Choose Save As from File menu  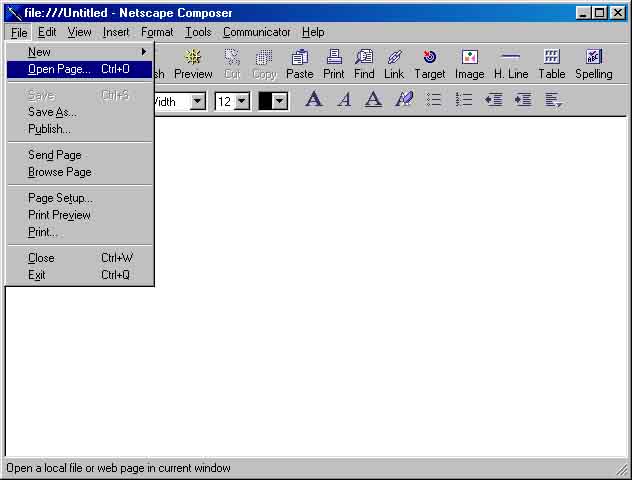coord(80,112)
